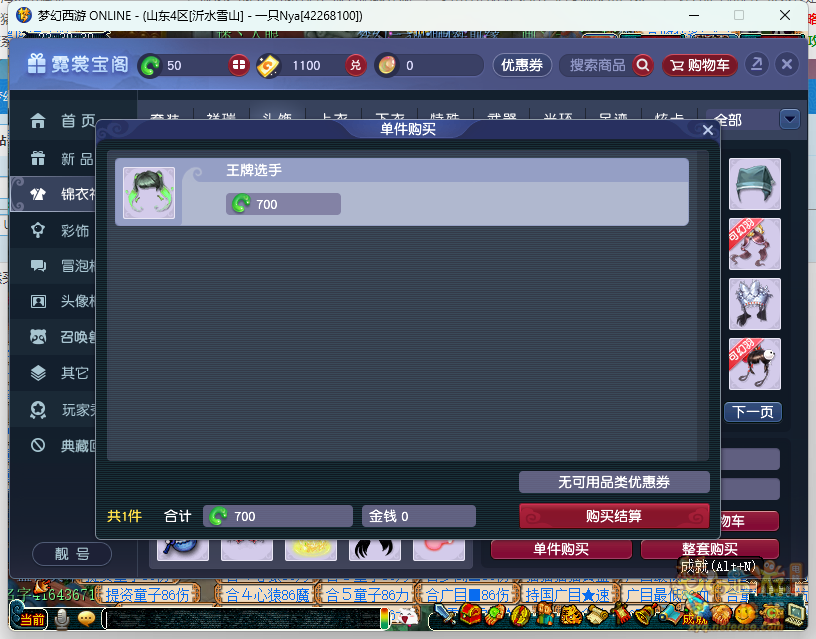Click the 金钱 0 field
The image size is (816, 639).
tap(419, 516)
